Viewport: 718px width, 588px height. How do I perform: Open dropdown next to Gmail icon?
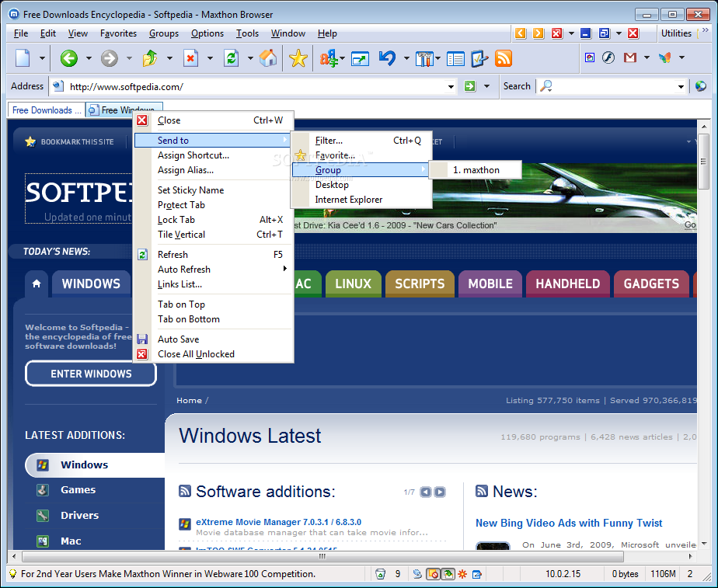[x=647, y=57]
